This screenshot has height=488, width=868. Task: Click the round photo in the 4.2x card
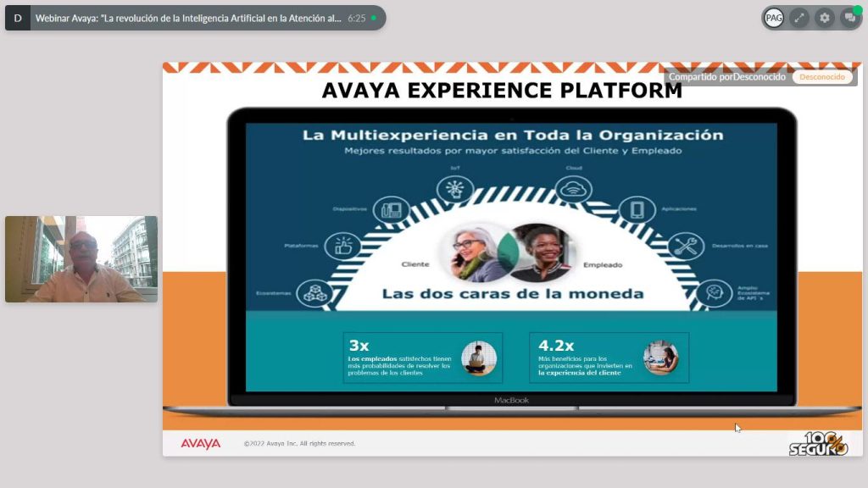tap(661, 358)
